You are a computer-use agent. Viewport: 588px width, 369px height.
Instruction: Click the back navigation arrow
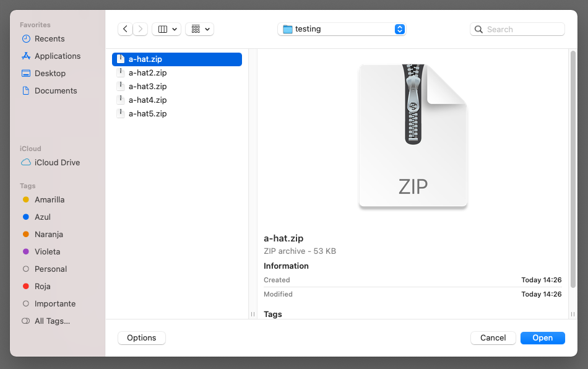coord(126,29)
